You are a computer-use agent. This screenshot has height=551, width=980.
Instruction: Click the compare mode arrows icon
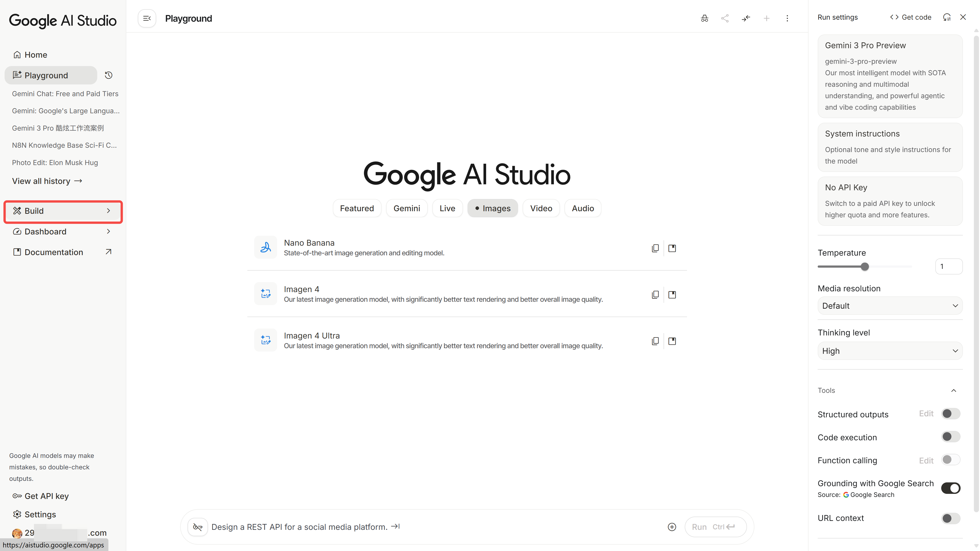coord(746,18)
